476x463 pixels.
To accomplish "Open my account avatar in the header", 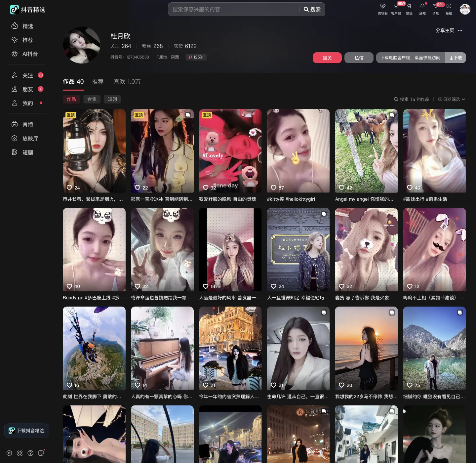I will [465, 9].
